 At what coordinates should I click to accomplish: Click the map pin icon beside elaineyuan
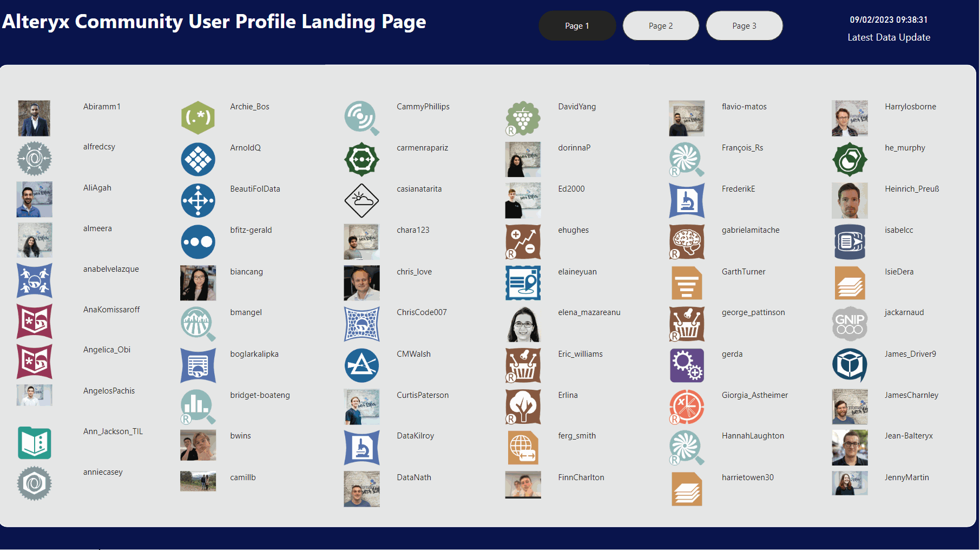tap(523, 283)
